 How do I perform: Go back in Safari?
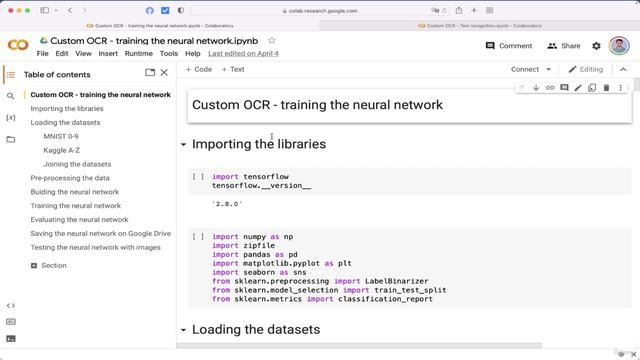pos(70,10)
